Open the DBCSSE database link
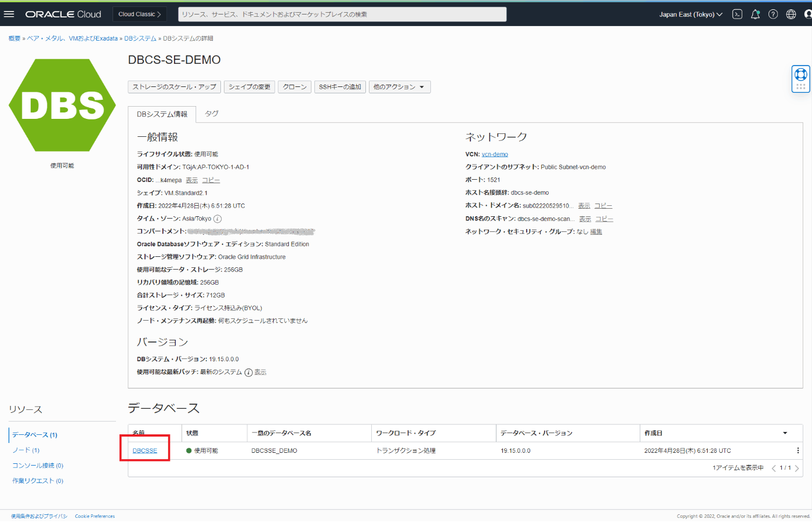The width and height of the screenshot is (812, 523). [145, 451]
